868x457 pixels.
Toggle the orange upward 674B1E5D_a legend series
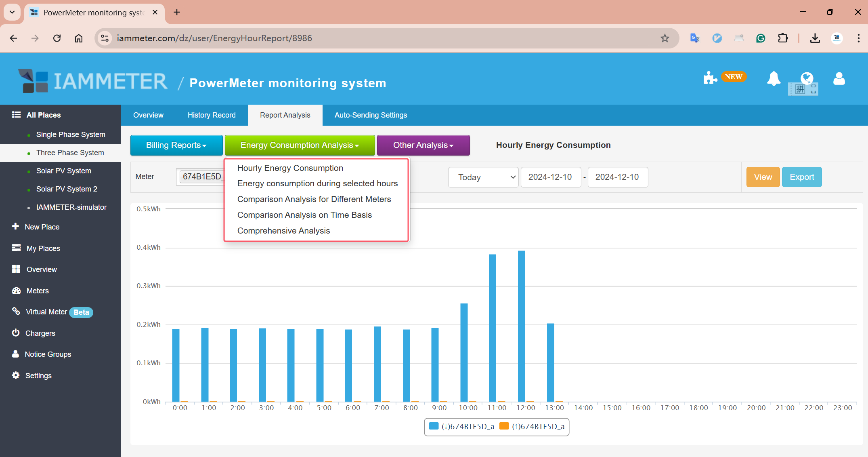(x=532, y=426)
